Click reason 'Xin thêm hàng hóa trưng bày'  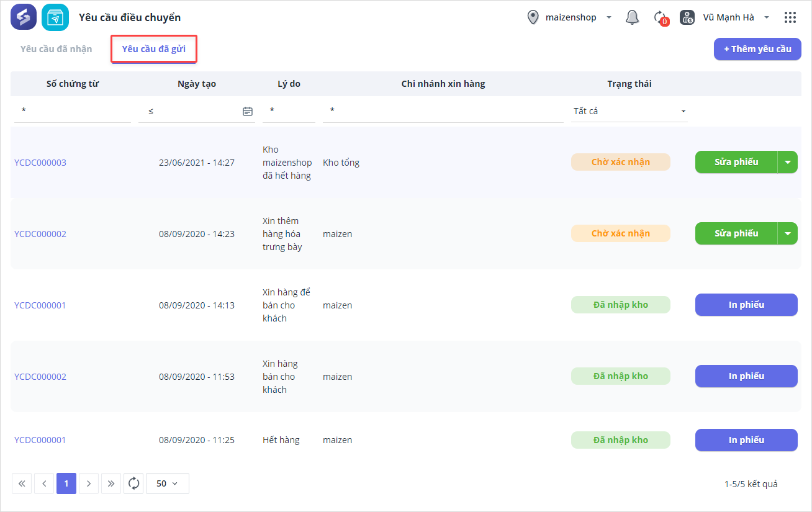click(x=282, y=234)
